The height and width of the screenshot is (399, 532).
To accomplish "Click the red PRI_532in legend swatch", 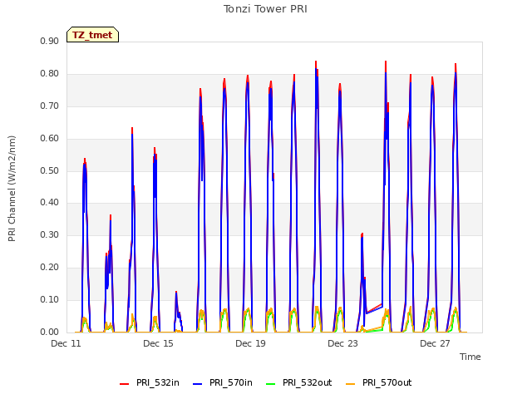I will tap(125, 384).
